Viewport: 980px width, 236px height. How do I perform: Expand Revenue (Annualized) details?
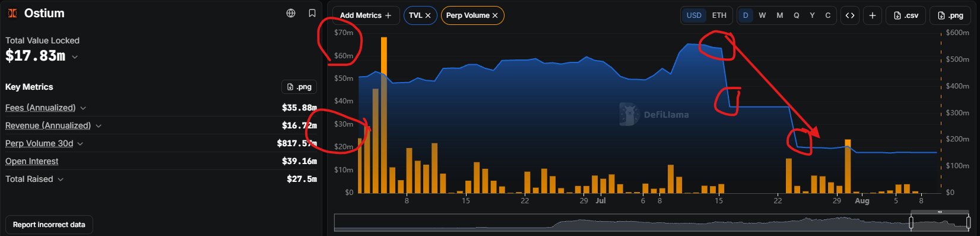pyautogui.click(x=99, y=126)
